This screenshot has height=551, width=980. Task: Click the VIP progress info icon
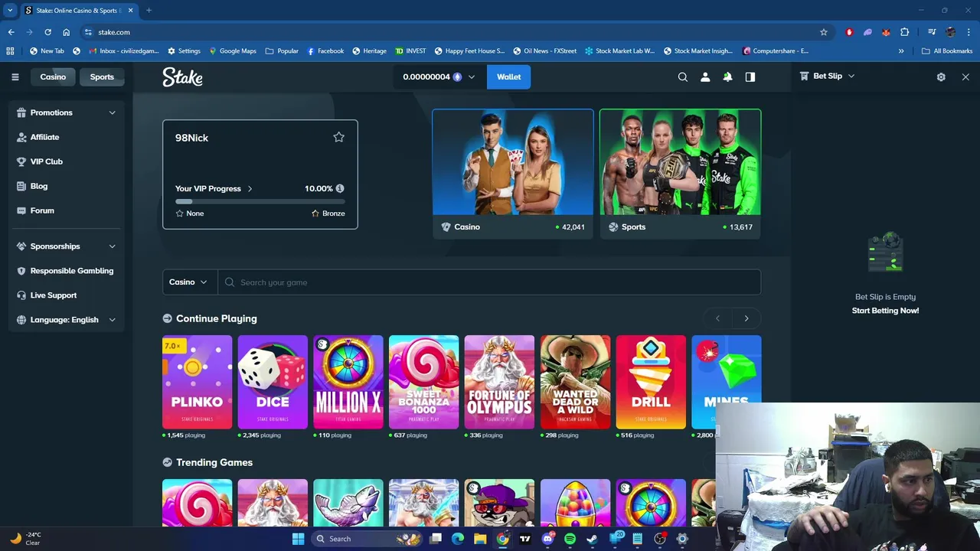click(x=340, y=188)
